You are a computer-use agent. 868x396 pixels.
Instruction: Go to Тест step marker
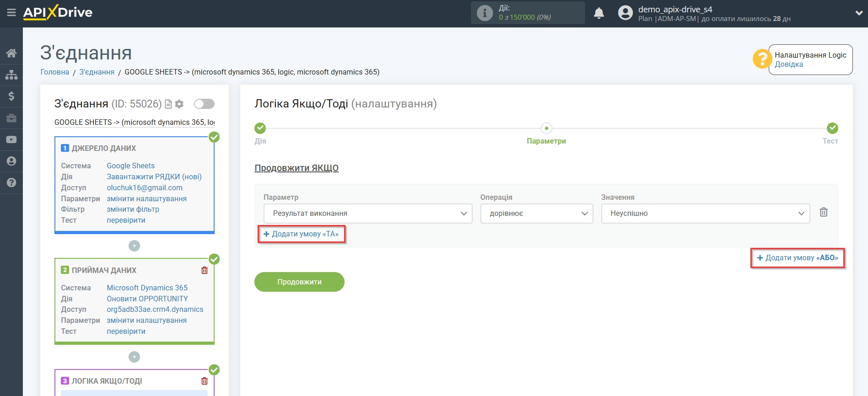point(832,128)
